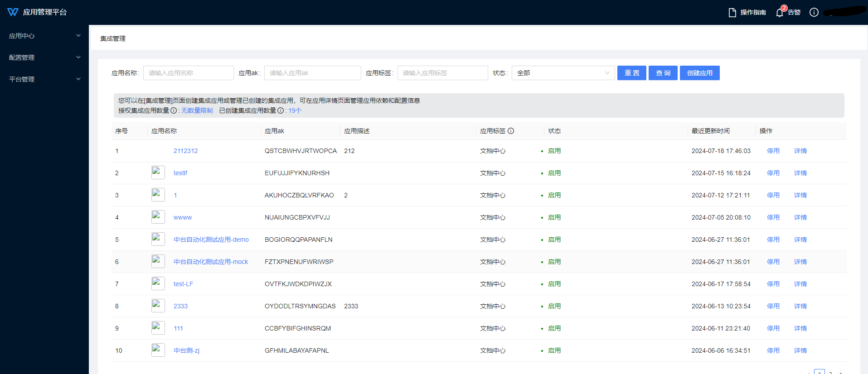This screenshot has width=868, height=374.
Task: Click the info circle icon in header
Action: [814, 13]
